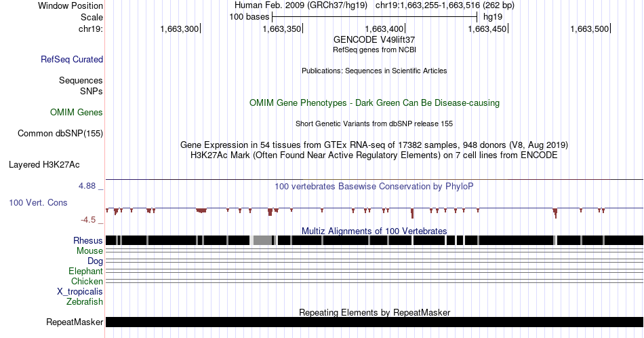The width and height of the screenshot is (644, 338).
Task: Click the gray gap block in Rhesus alignment
Action: coord(263,240)
